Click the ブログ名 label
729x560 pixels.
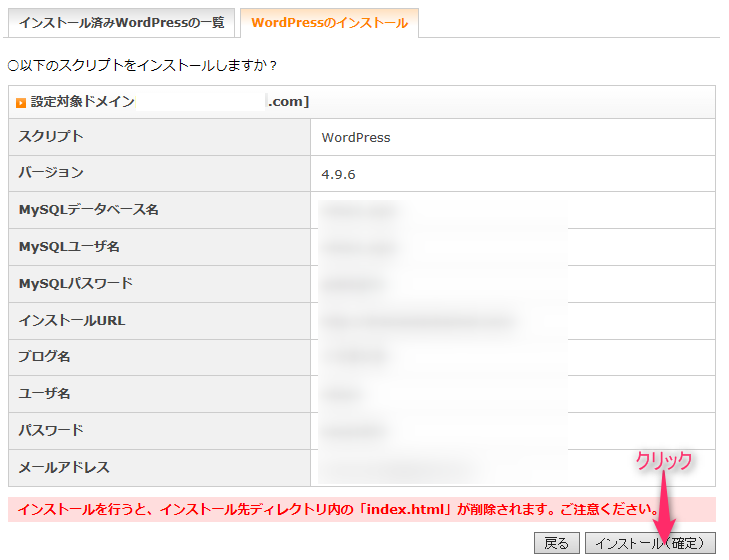pyautogui.click(x=44, y=357)
